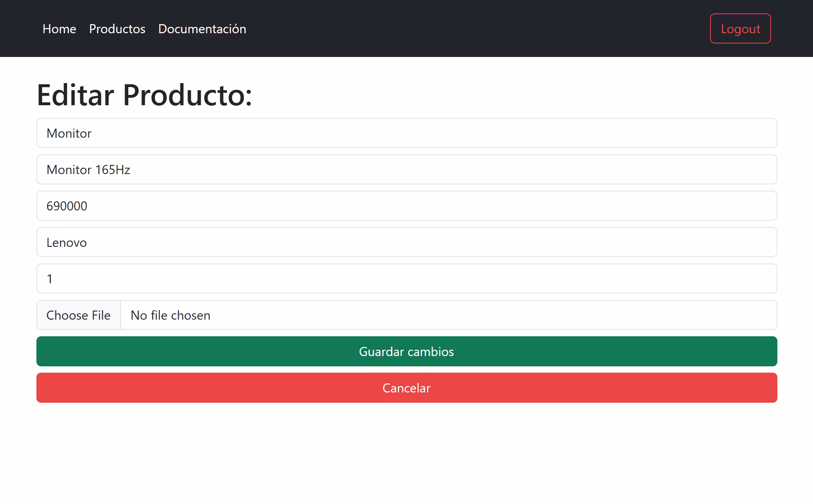Log out of the application
This screenshot has height=504, width=813.
[740, 28]
